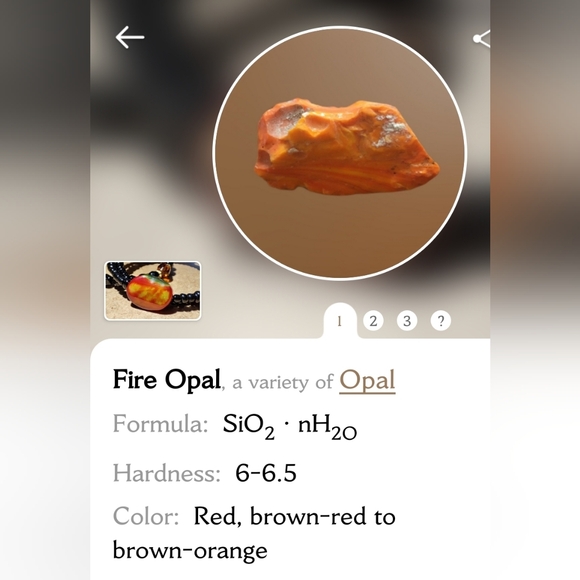This screenshot has width=580, height=580.
Task: Open the share icon at top right
Action: 482,38
